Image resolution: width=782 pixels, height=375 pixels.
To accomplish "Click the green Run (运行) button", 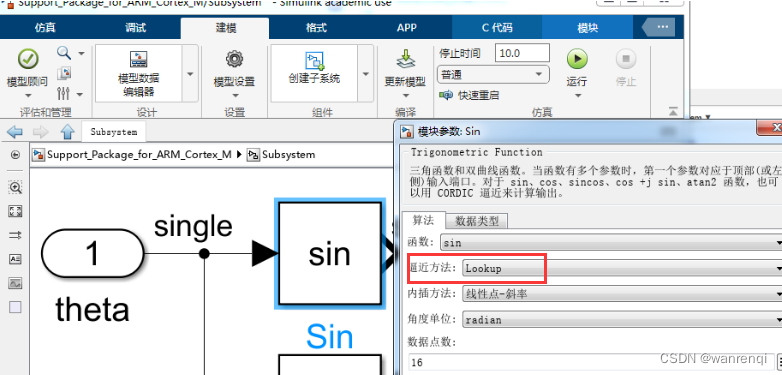I will pos(577,59).
